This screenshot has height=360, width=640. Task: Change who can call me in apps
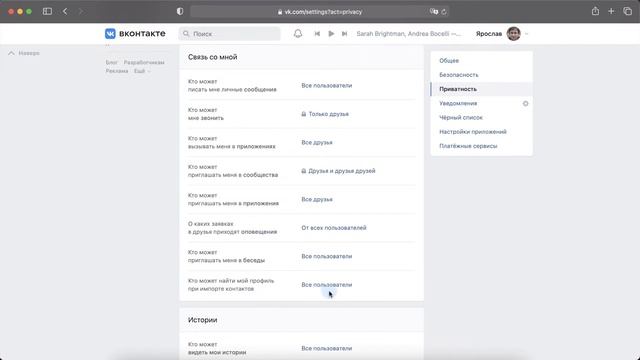point(317,142)
